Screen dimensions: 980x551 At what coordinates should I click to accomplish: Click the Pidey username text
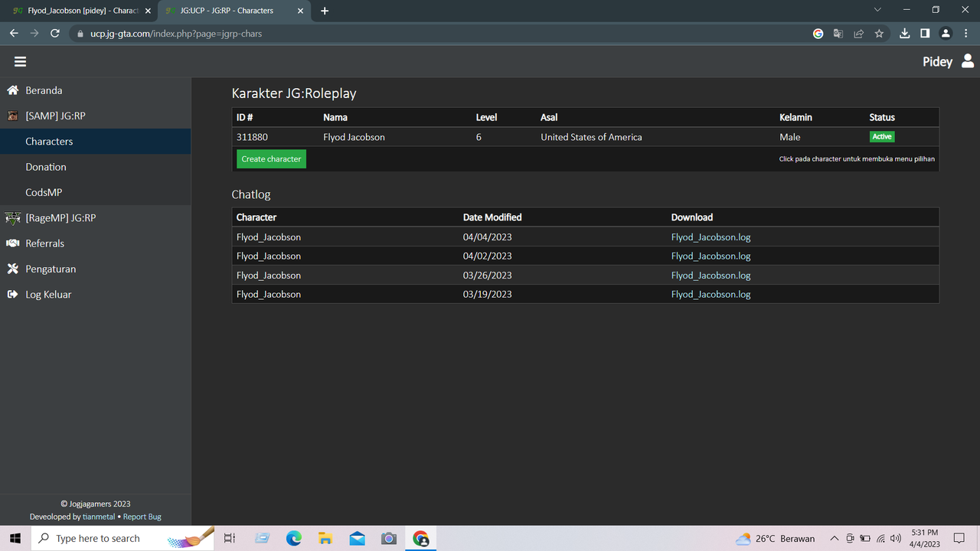937,62
